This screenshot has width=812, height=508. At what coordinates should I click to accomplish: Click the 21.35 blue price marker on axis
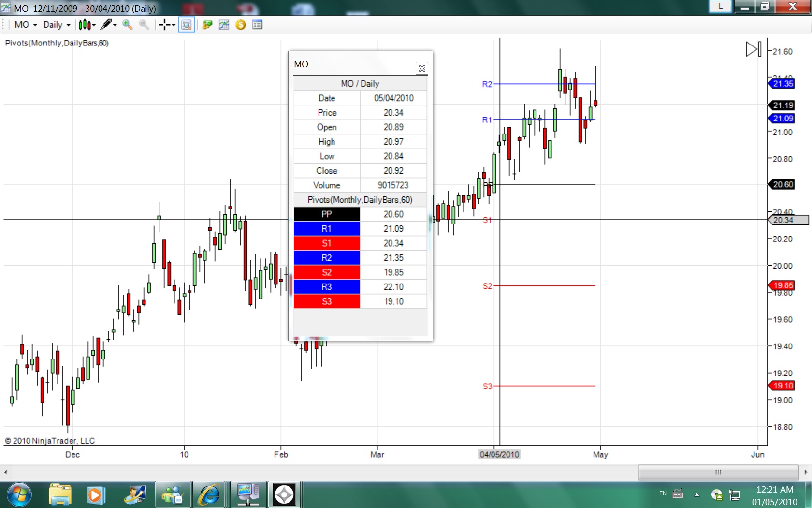click(782, 84)
